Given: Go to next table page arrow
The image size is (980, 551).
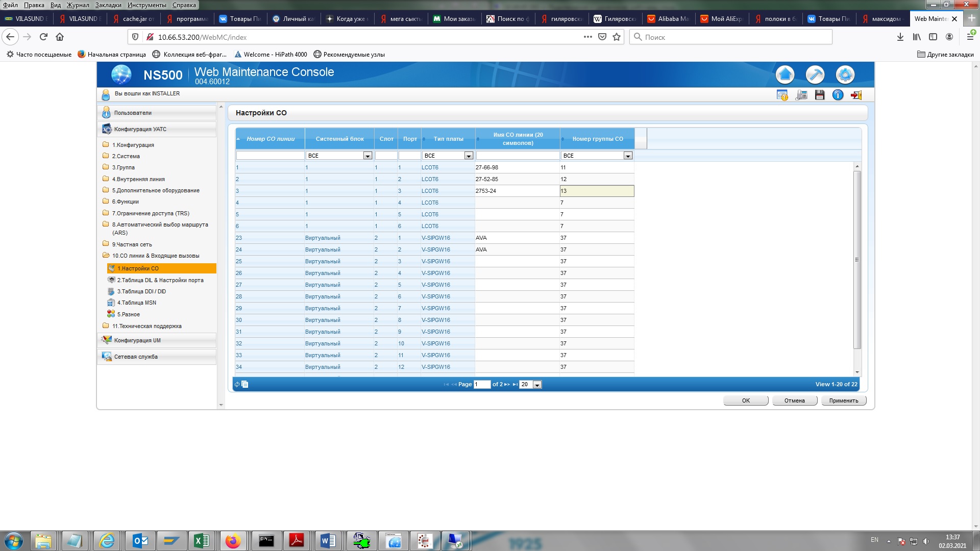Looking at the screenshot, I should (507, 384).
